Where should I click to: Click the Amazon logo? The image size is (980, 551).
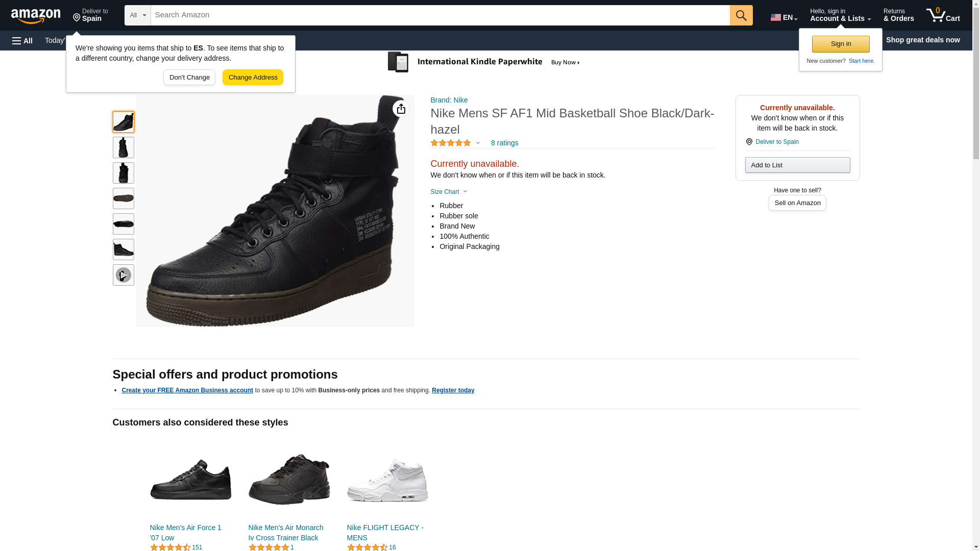pos(36,16)
